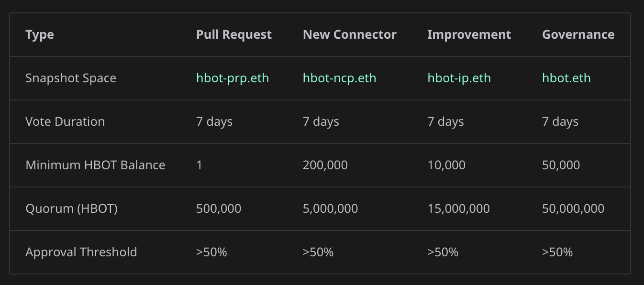Viewport: 644px width, 285px height.
Task: Click the 500,000 quorum value
Action: [219, 208]
